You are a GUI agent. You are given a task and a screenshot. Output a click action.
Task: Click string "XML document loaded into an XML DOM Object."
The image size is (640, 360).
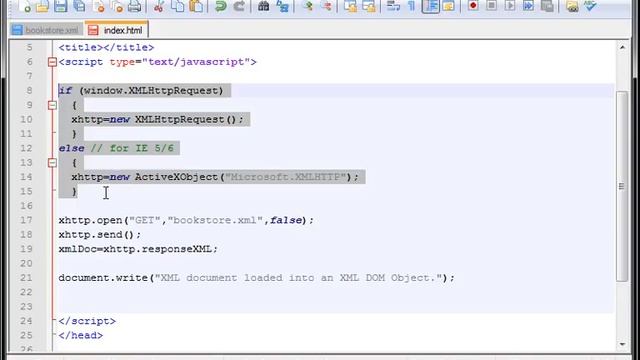coord(298,278)
